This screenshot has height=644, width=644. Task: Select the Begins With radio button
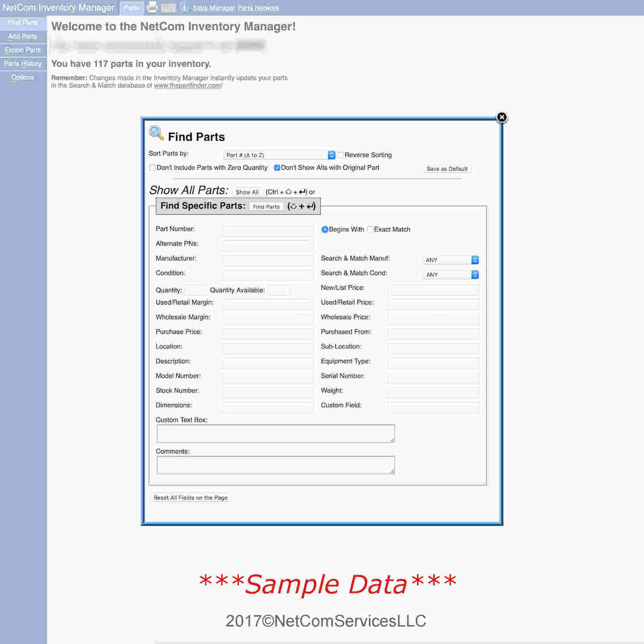point(325,230)
